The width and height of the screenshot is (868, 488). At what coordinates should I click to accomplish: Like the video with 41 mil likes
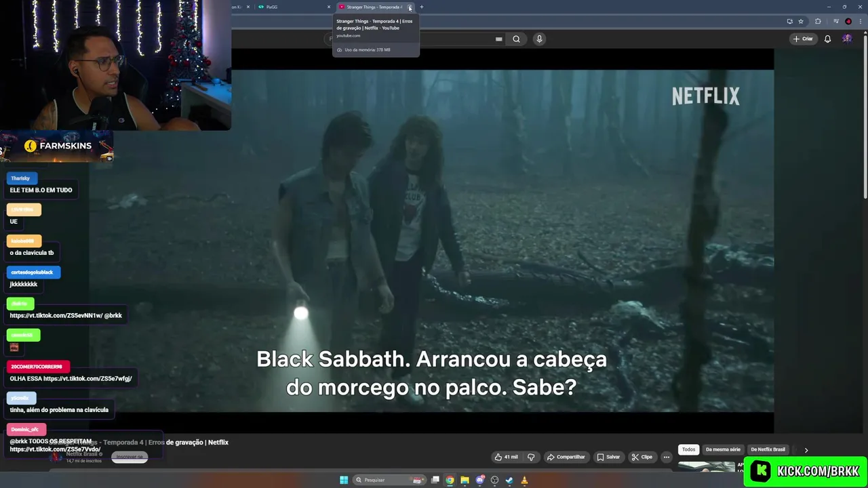[x=507, y=457]
